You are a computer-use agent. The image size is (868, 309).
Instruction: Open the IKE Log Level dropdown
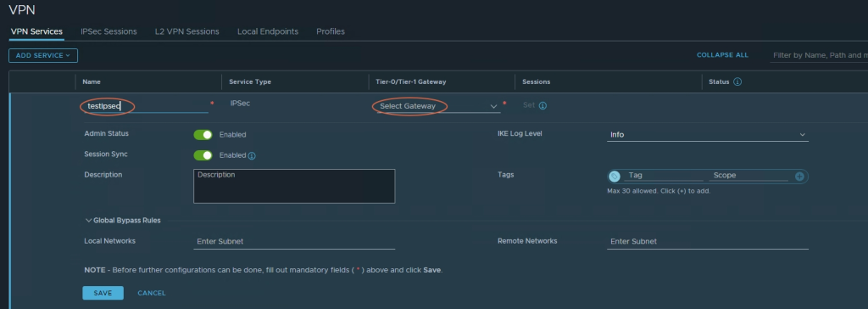tap(708, 135)
